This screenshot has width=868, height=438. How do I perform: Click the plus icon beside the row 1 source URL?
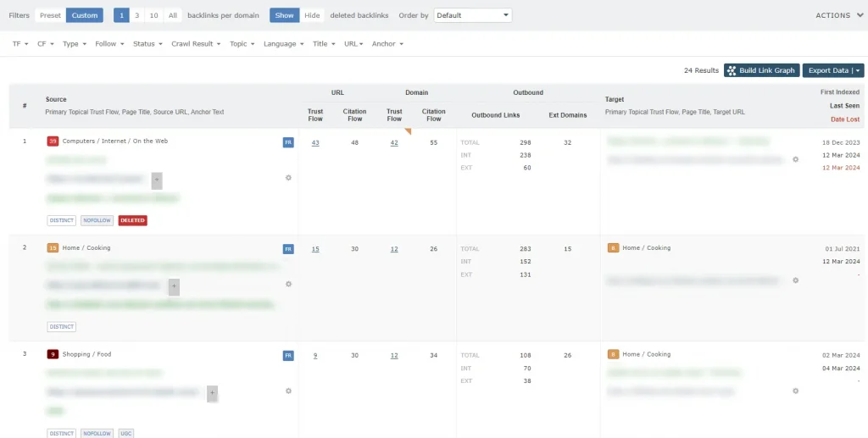157,180
